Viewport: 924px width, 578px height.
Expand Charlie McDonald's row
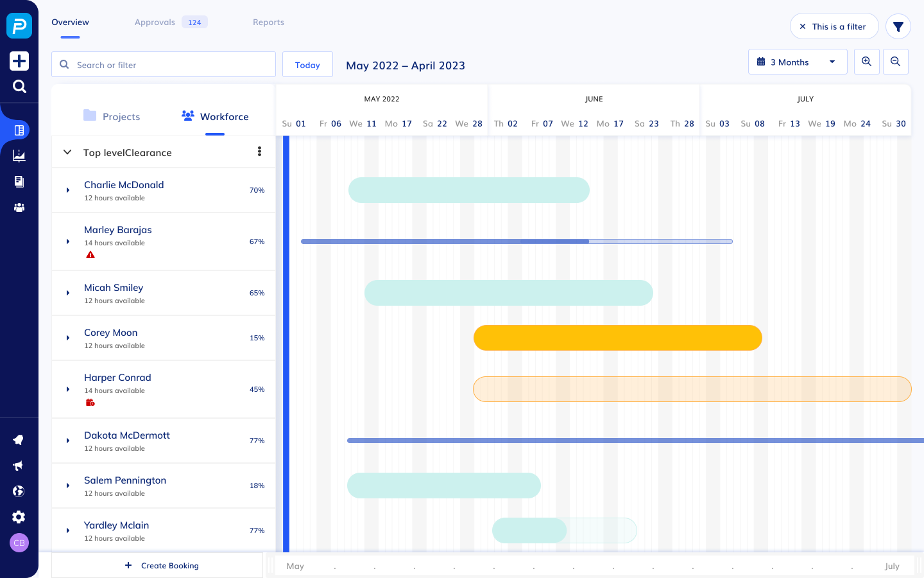pos(68,190)
